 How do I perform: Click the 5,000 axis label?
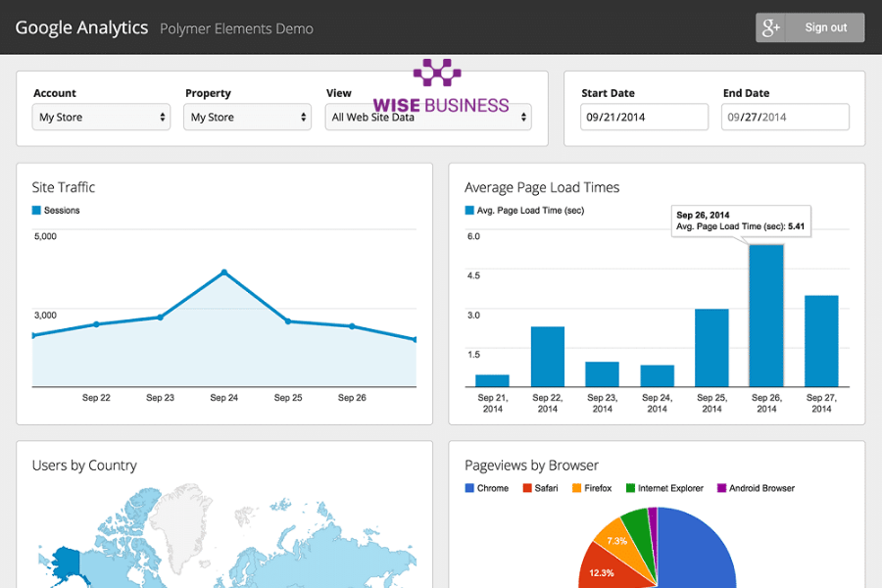click(x=45, y=236)
